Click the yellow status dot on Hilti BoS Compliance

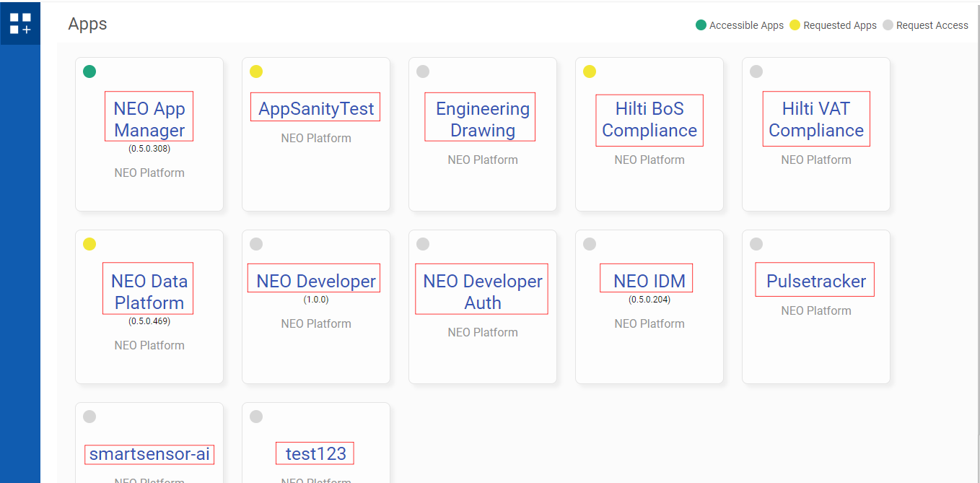(x=590, y=71)
